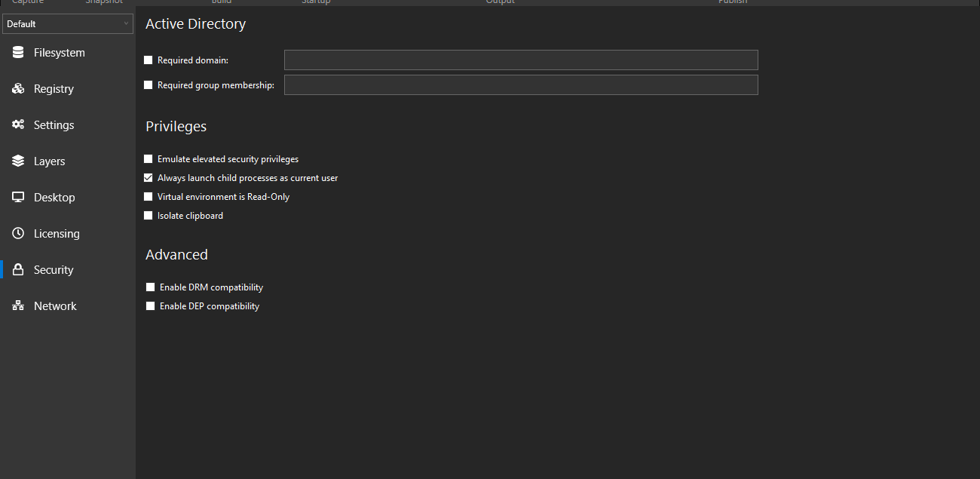
Task: Uncheck Always launch child processes as current user
Action: click(148, 177)
